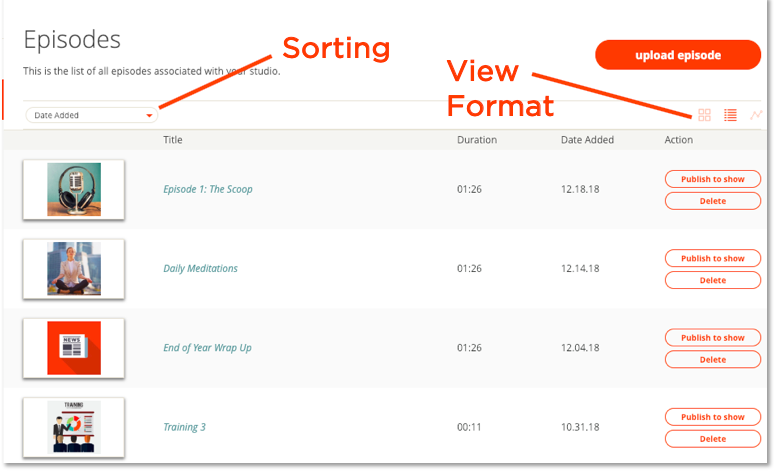774x473 pixels.
Task: Open the Date Added sorting dropdown
Action: 92,115
